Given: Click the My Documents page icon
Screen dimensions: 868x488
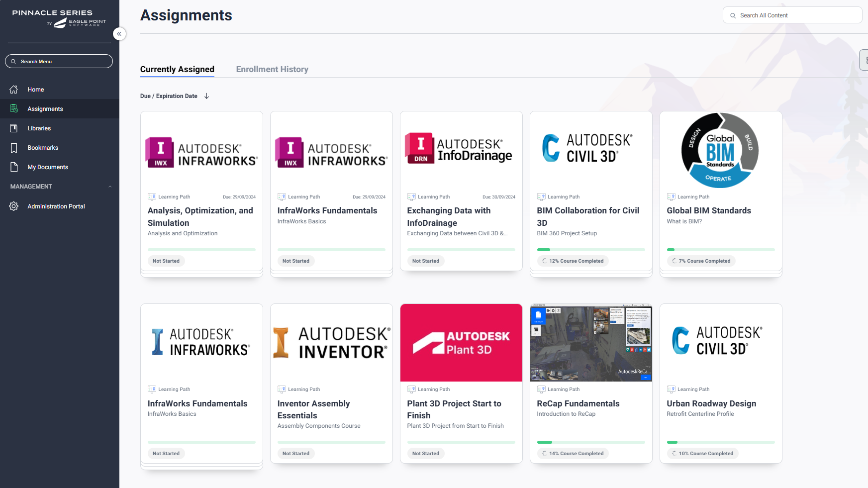Looking at the screenshot, I should 14,167.
